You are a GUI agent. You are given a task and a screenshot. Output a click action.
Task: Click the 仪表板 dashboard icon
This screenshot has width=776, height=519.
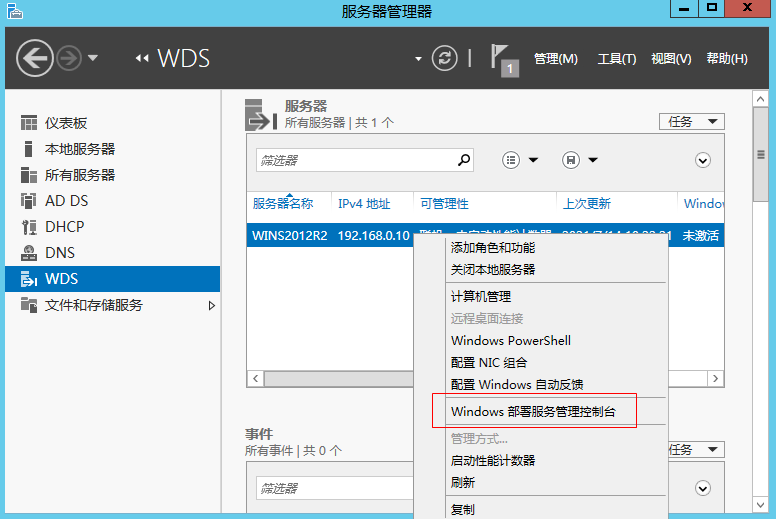(x=29, y=123)
